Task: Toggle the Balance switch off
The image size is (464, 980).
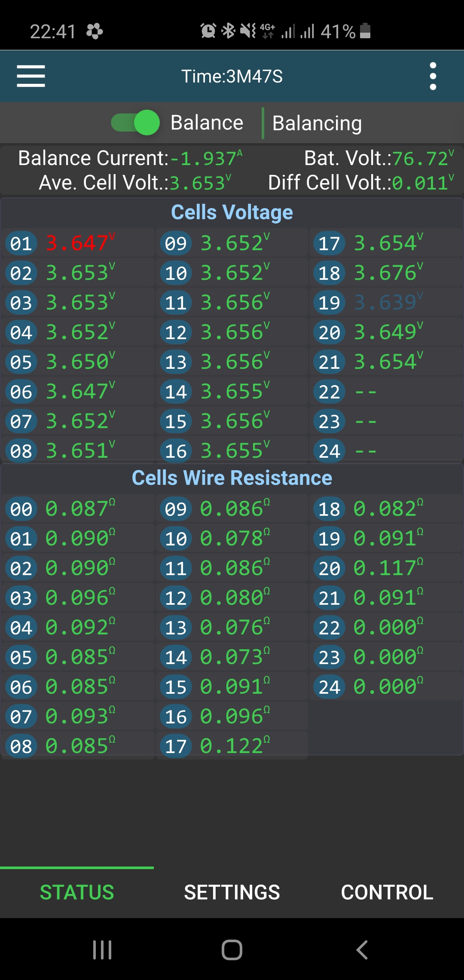Action: coord(136,123)
